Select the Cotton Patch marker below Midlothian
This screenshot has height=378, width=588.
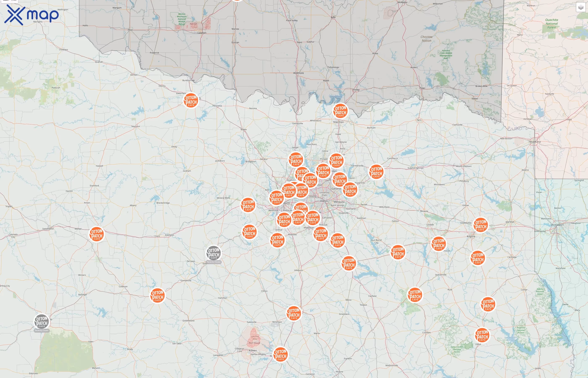pyautogui.click(x=320, y=234)
